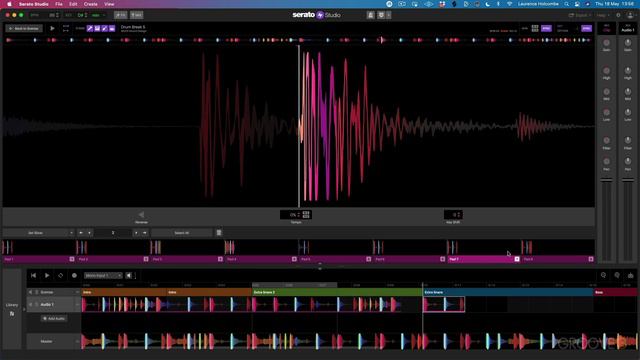640x360 pixels.
Task: Select the third purple slash tool icon
Action: click(104, 29)
